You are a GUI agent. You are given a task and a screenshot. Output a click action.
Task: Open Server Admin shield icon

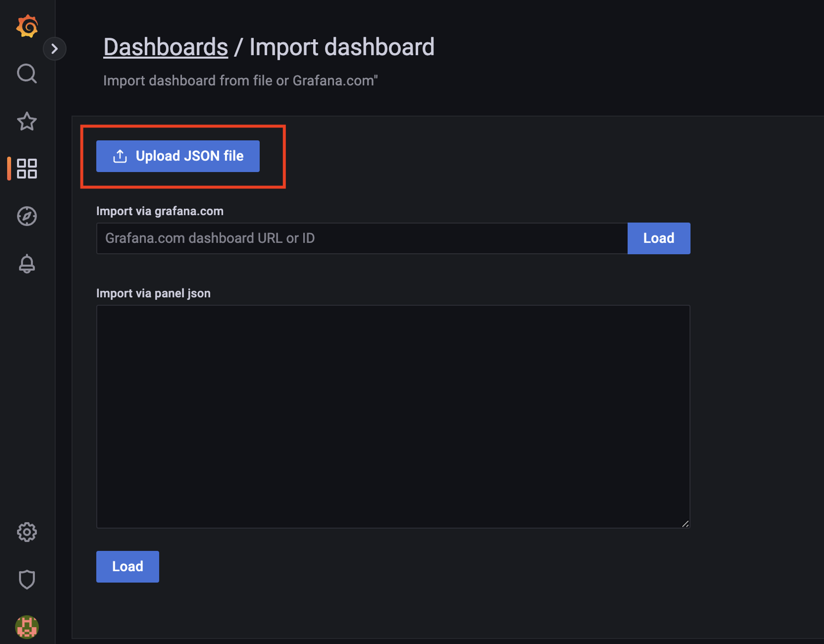[27, 579]
